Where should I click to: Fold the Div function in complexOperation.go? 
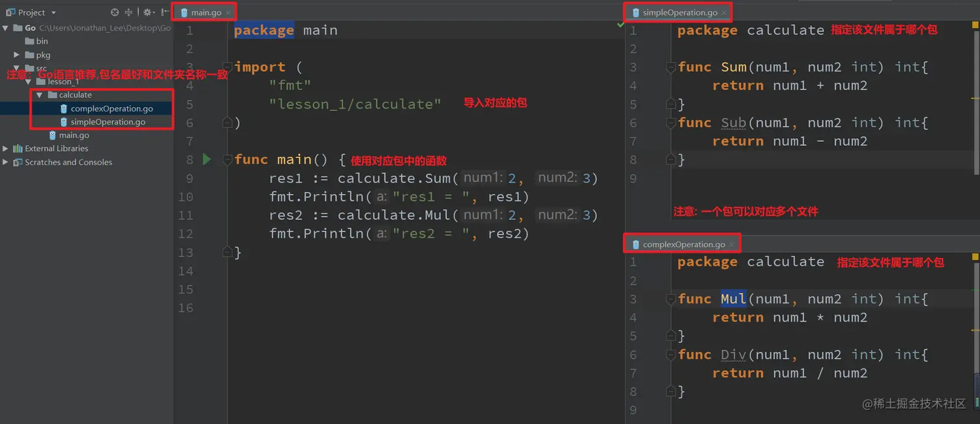(670, 355)
